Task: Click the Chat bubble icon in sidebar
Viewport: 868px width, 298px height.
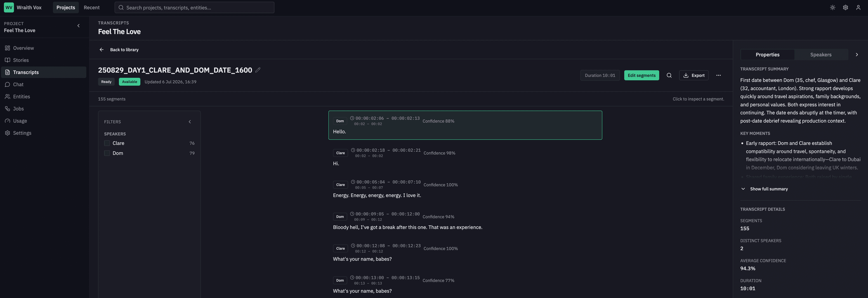Action: (x=7, y=84)
